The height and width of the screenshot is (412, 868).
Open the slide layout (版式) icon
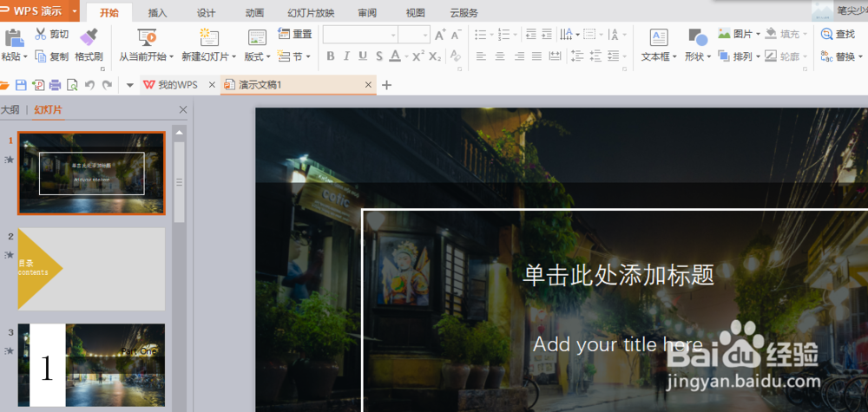pyautogui.click(x=257, y=37)
